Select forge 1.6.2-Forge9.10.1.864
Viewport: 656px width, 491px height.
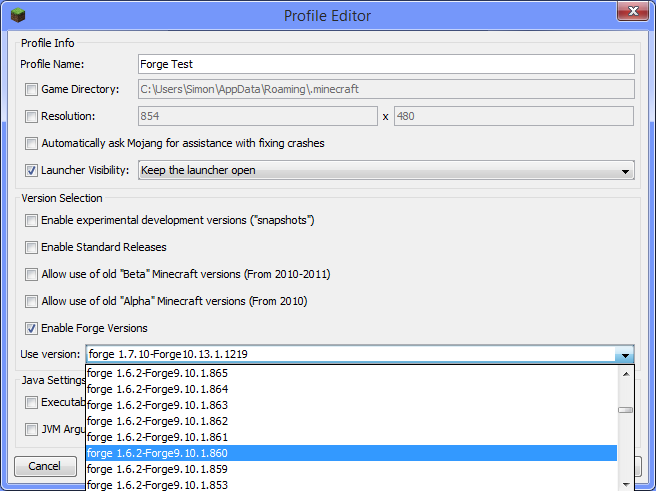tap(351, 389)
